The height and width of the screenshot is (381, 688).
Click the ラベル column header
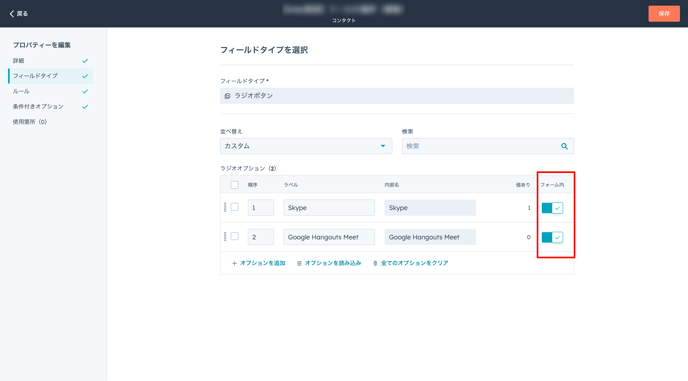[x=290, y=185]
